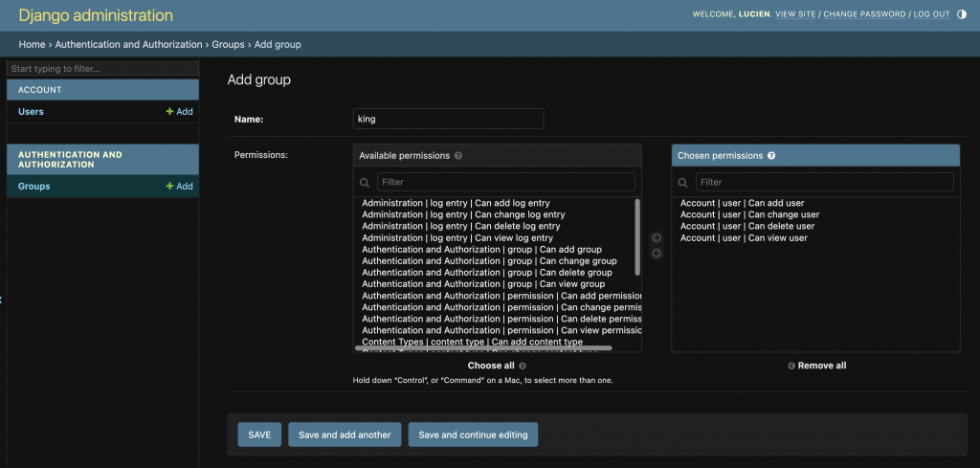This screenshot has height=468, width=980.
Task: Click the vertical scrollbar of Available permissions
Action: (637, 236)
